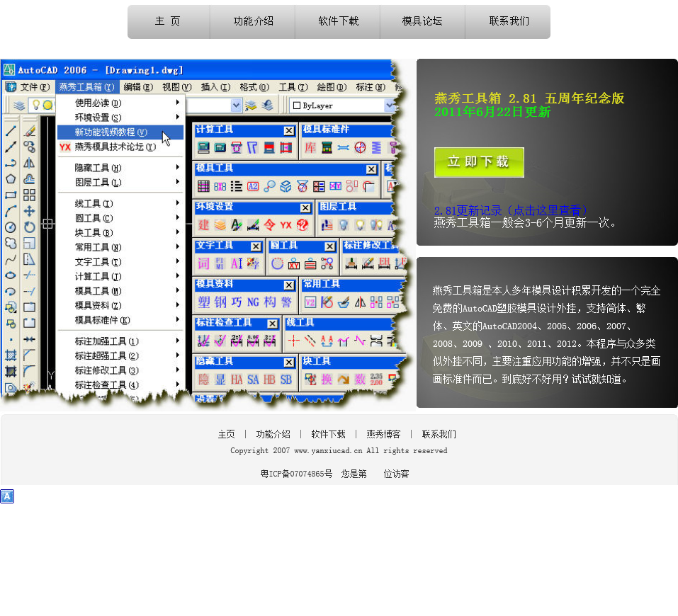Go to 功能介绍 in top navigation
Viewport: 678px width, 616px height.
click(x=253, y=21)
